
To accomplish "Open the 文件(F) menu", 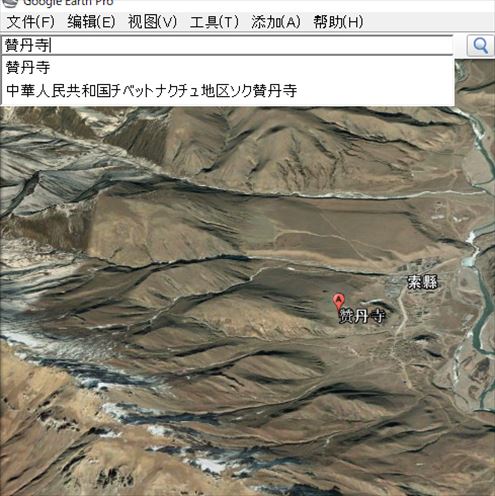I will click(x=30, y=22).
